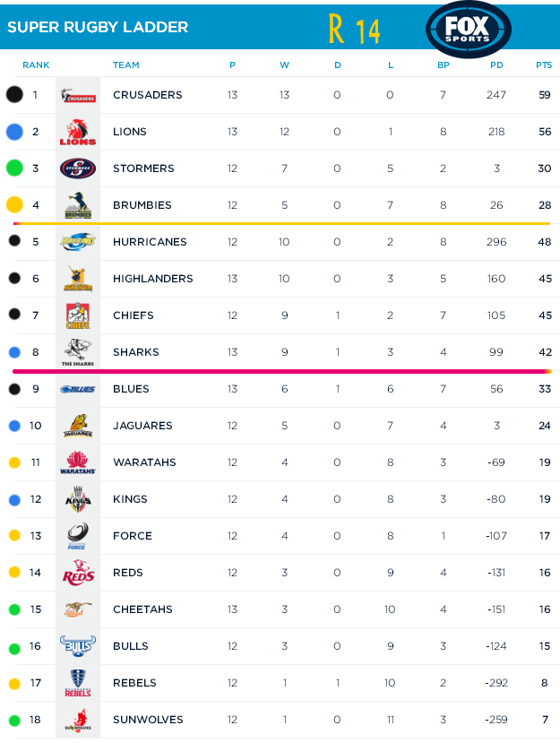Screen dimensions: 560x743
Task: Click the Lions team logo
Action: point(78,132)
